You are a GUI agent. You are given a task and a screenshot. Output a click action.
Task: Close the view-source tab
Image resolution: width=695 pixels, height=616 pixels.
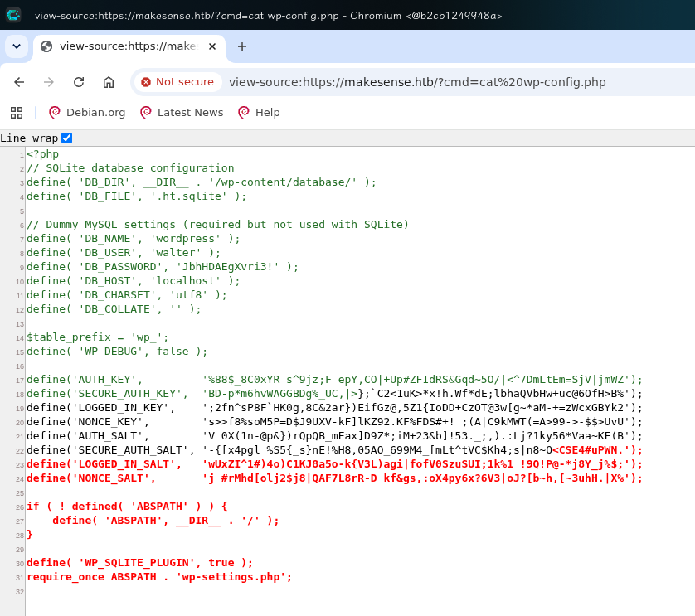tap(212, 46)
